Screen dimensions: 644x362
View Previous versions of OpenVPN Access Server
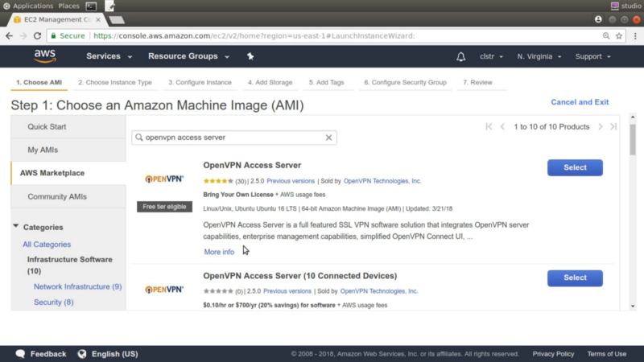click(291, 181)
